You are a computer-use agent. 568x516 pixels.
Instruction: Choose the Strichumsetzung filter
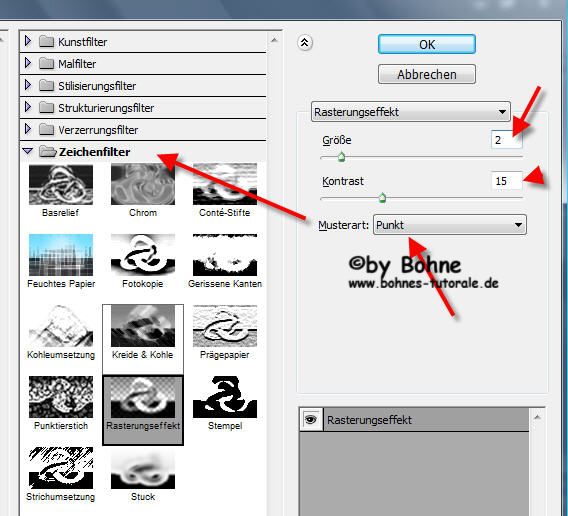(x=61, y=468)
